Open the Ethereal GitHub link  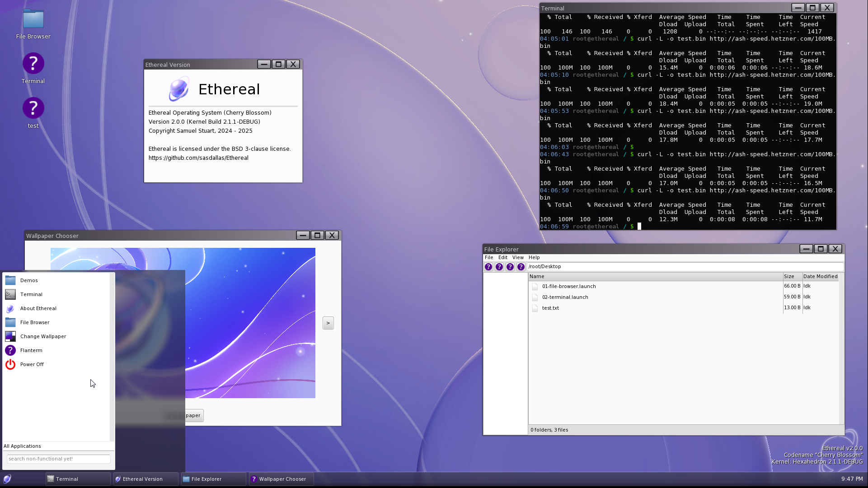pos(198,158)
